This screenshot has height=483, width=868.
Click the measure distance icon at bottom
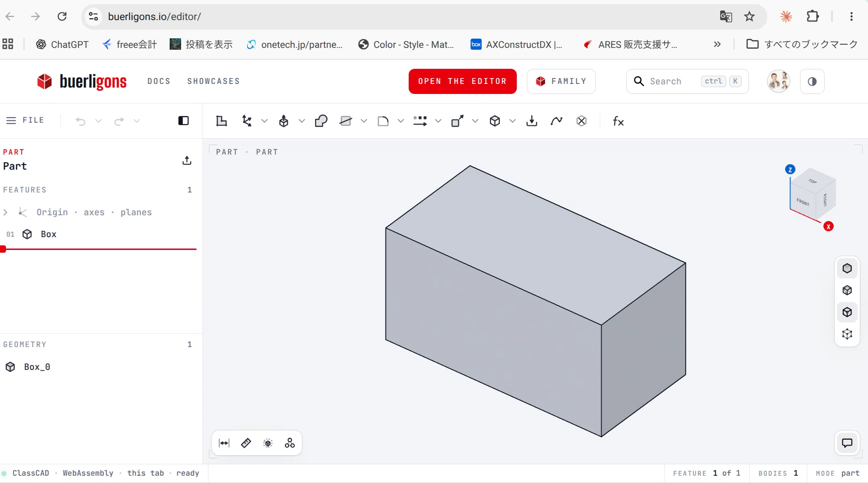pos(224,443)
